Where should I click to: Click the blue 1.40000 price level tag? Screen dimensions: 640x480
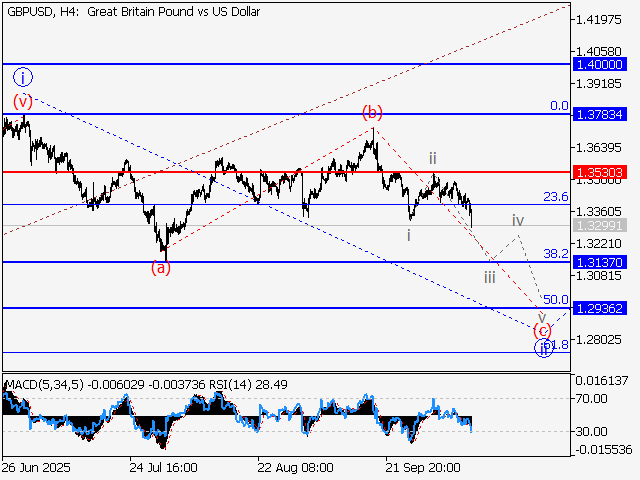[x=600, y=64]
